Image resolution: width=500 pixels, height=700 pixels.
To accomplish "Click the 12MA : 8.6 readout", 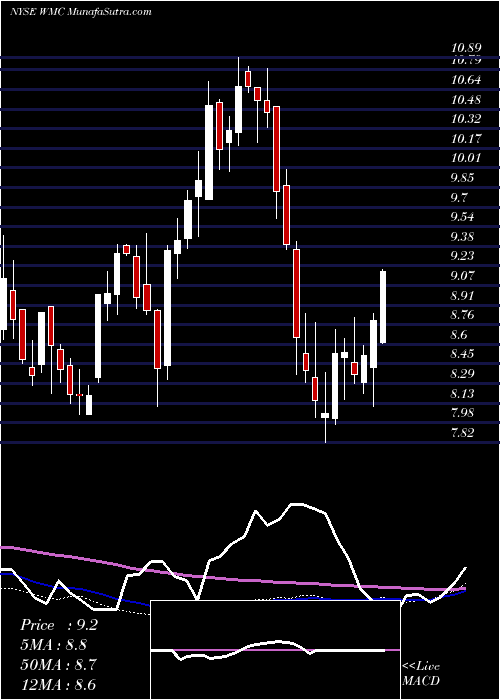I will 58,684.
